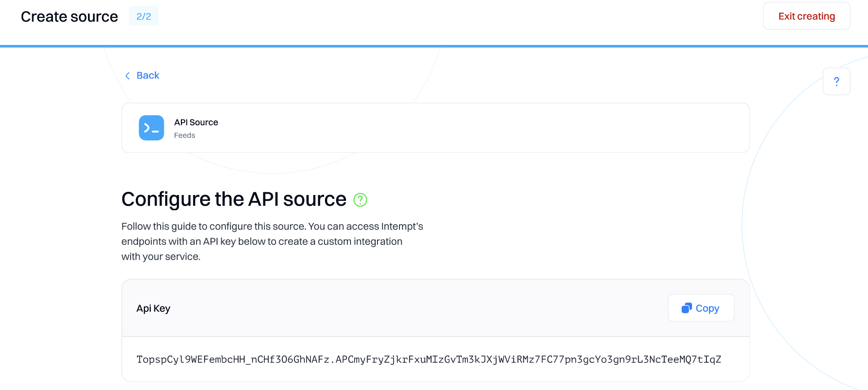Select the API key string text
868x390 pixels.
429,359
